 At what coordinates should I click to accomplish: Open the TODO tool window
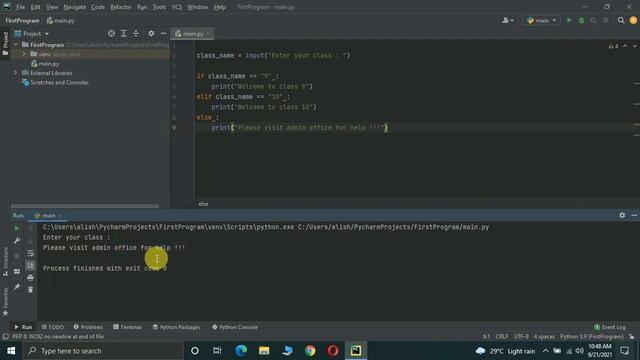pyautogui.click(x=53, y=327)
